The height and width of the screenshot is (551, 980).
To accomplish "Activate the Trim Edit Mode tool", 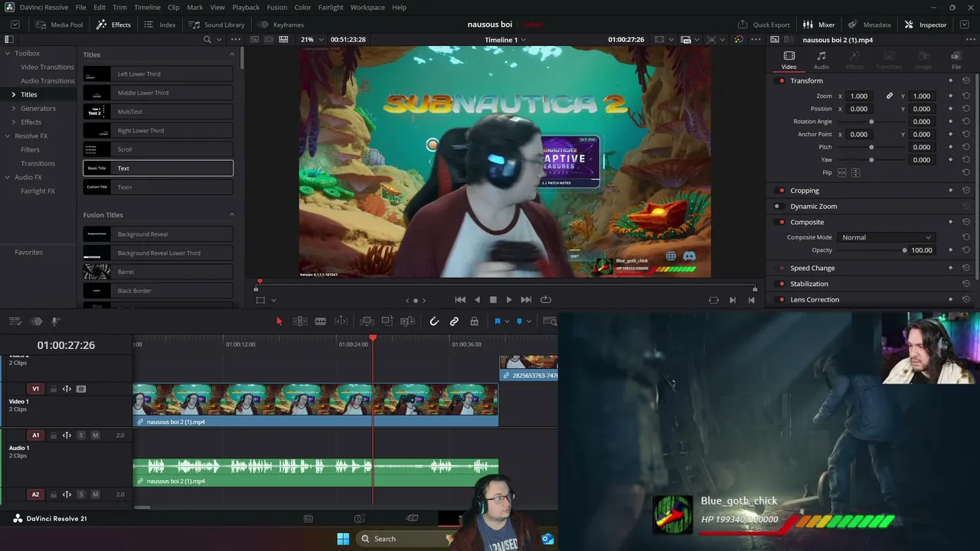I will (300, 321).
